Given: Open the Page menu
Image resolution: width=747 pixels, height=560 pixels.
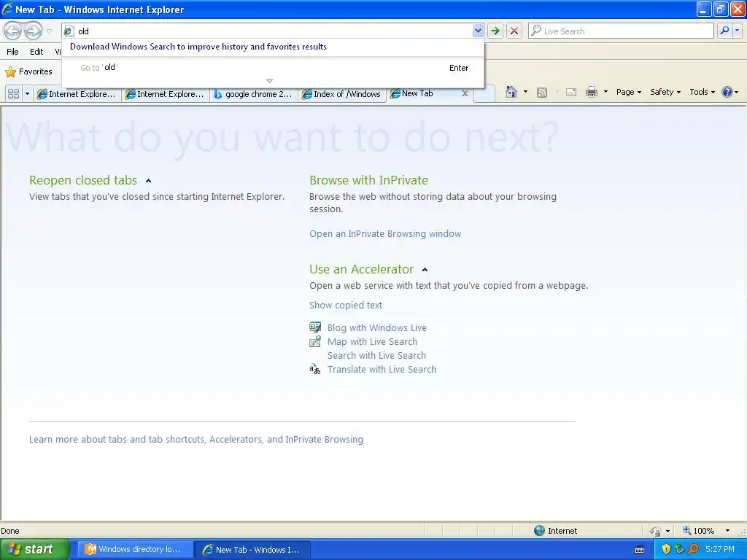Looking at the screenshot, I should click(628, 92).
